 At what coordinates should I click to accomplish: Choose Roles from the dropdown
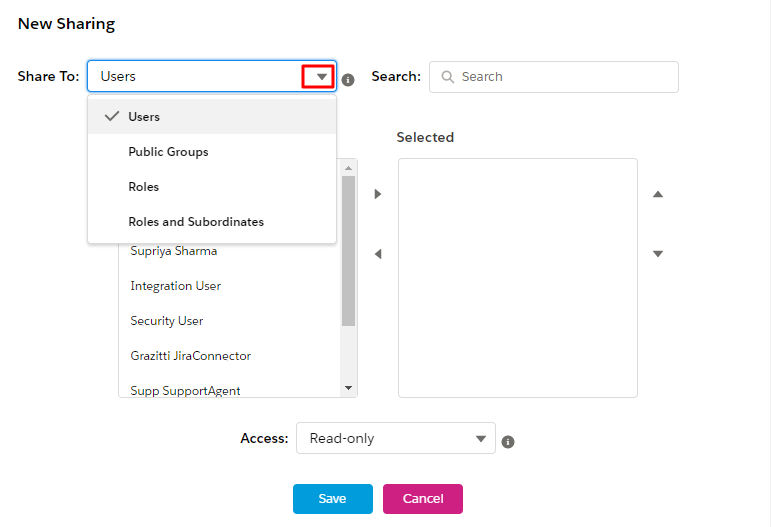click(x=212, y=187)
